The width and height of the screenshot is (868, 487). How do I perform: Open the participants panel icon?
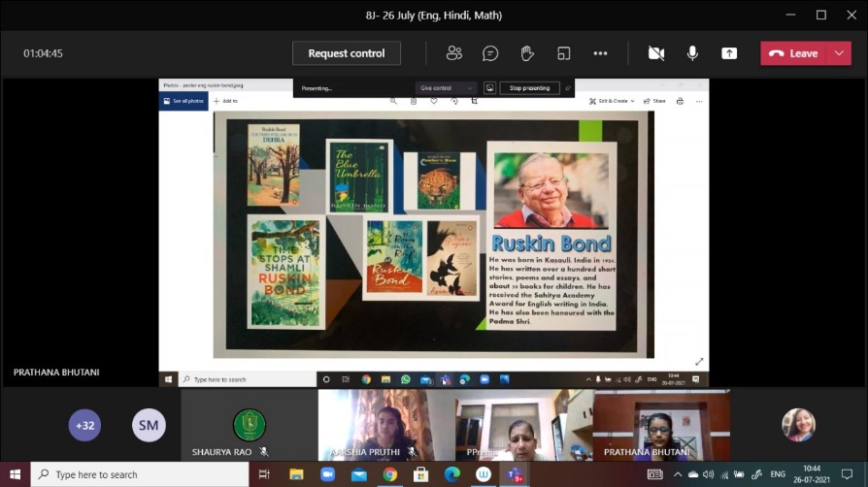click(454, 53)
